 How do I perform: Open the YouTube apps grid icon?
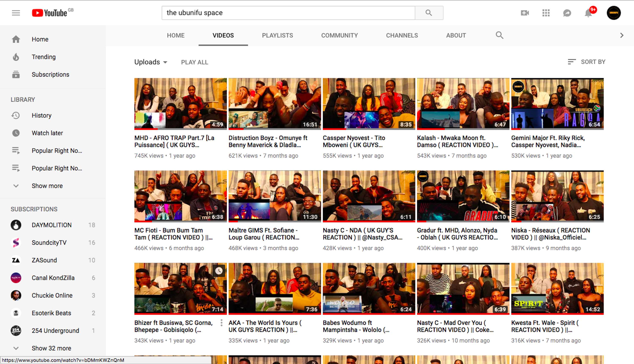(546, 13)
